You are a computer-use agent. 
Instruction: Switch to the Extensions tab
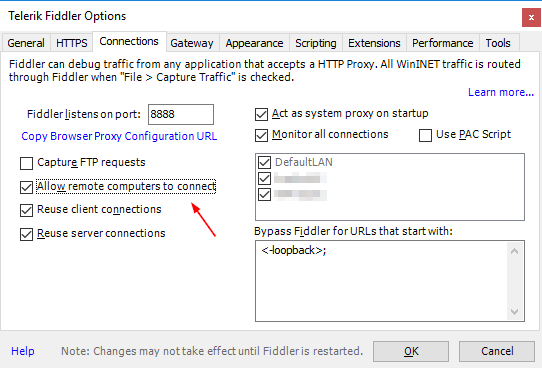pos(374,43)
